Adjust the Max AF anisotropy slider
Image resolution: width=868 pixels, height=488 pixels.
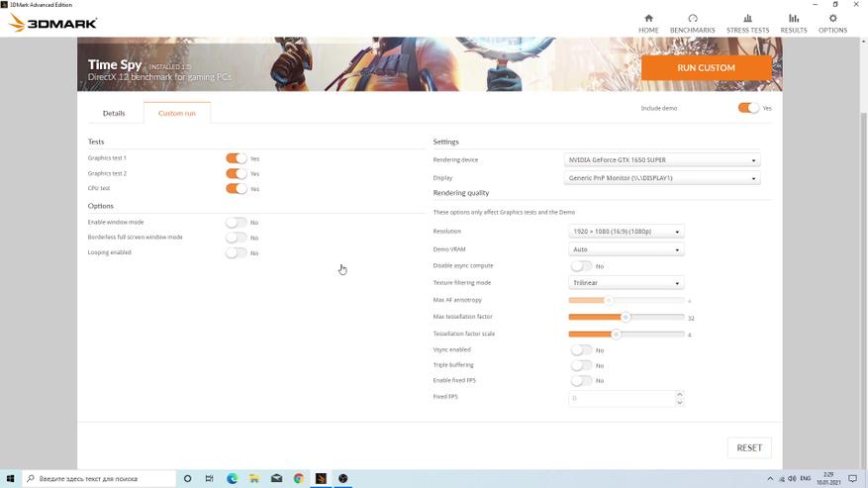click(x=627, y=300)
